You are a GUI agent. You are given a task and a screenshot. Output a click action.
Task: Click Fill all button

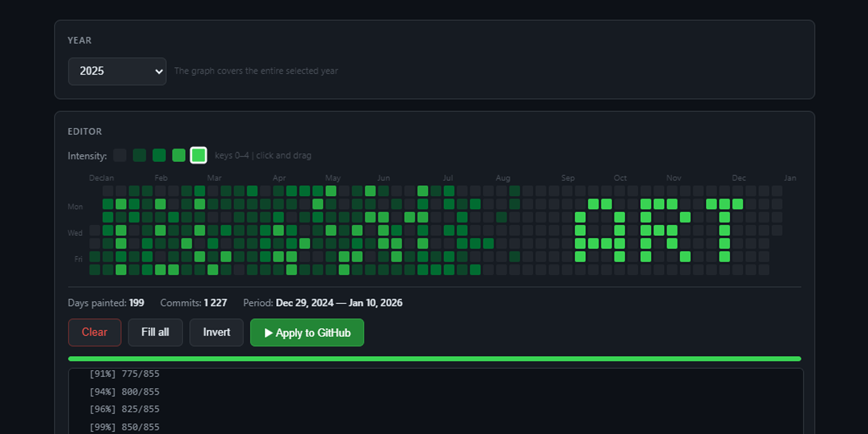[155, 332]
